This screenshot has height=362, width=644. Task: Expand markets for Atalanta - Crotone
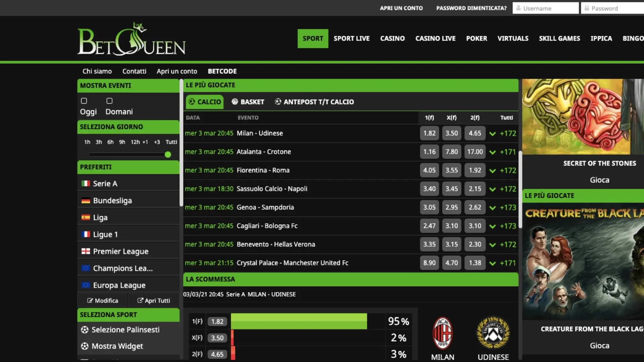tap(492, 152)
